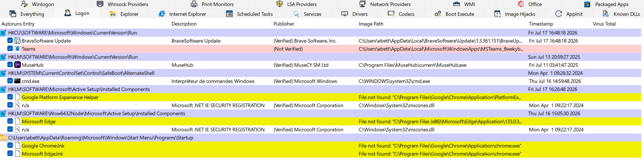Select HKLM SOFTWARE Active Setup Installed Components row
The image size is (644, 162).
pos(320,89)
